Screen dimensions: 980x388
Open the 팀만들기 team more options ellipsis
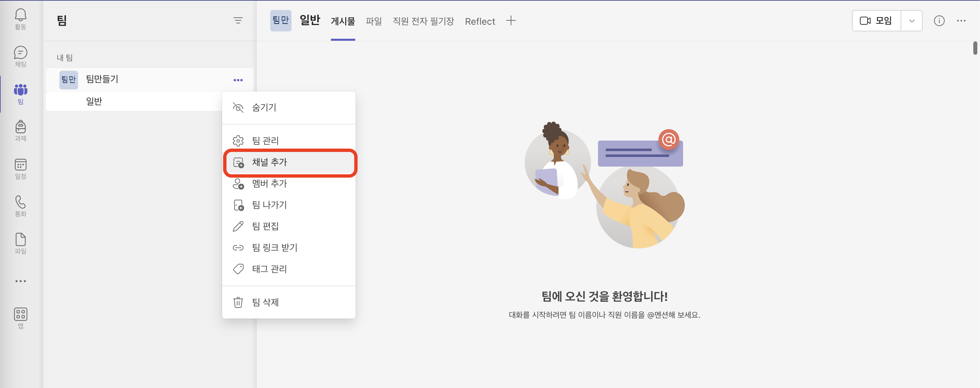pos(238,80)
